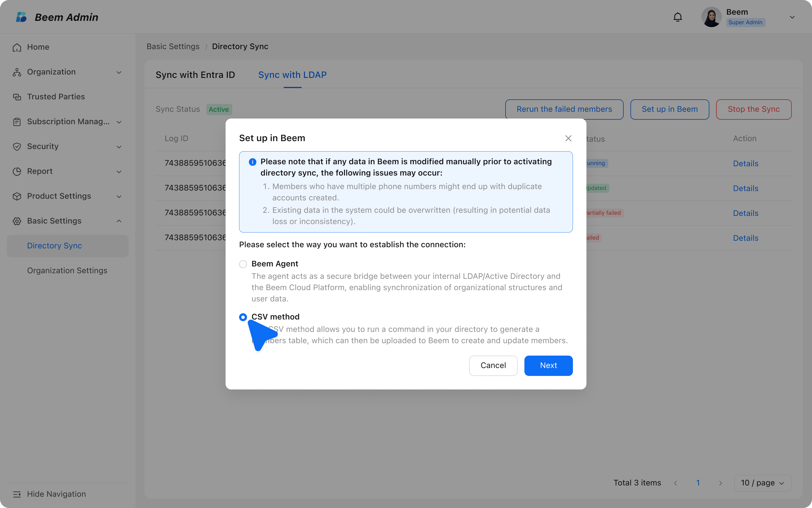
Task: Open the 10 / page size dropdown
Action: [763, 483]
